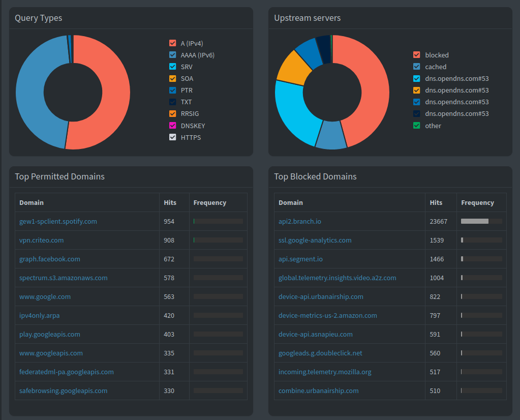Image resolution: width=520 pixels, height=420 pixels.
Task: Toggle the blocked upstream checkbox
Action: click(x=417, y=55)
